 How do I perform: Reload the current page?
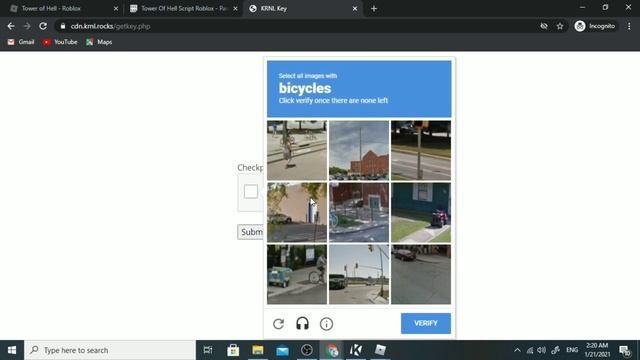(43, 26)
